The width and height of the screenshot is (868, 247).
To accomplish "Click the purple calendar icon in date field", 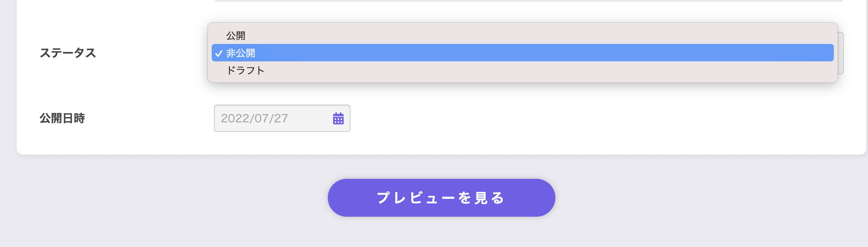I will [338, 118].
